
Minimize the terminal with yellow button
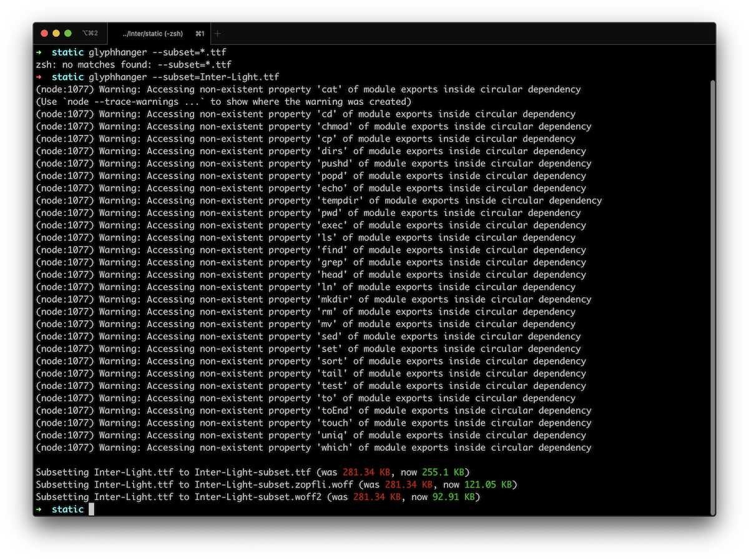(56, 33)
